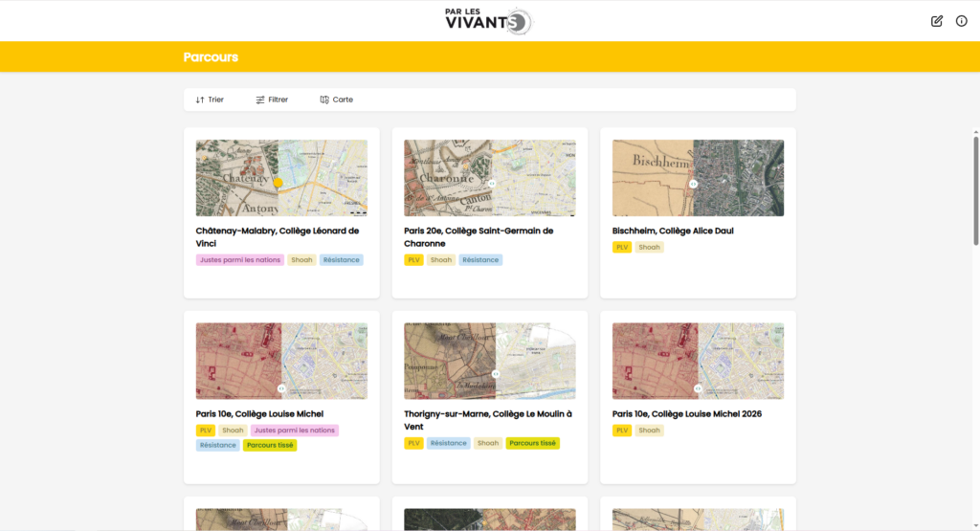Open Paris 20e, Collège Saint-Germain de Charonne
This screenshot has height=531, width=980.
point(479,237)
